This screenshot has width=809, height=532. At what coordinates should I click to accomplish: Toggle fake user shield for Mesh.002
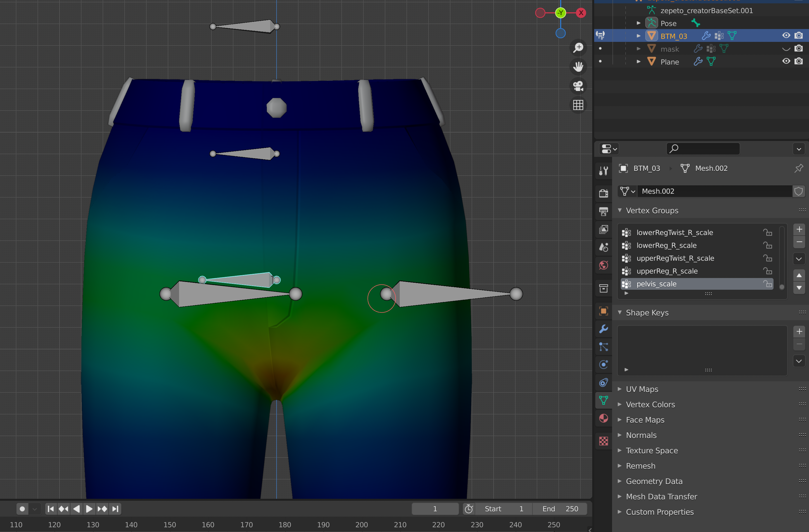click(x=798, y=191)
